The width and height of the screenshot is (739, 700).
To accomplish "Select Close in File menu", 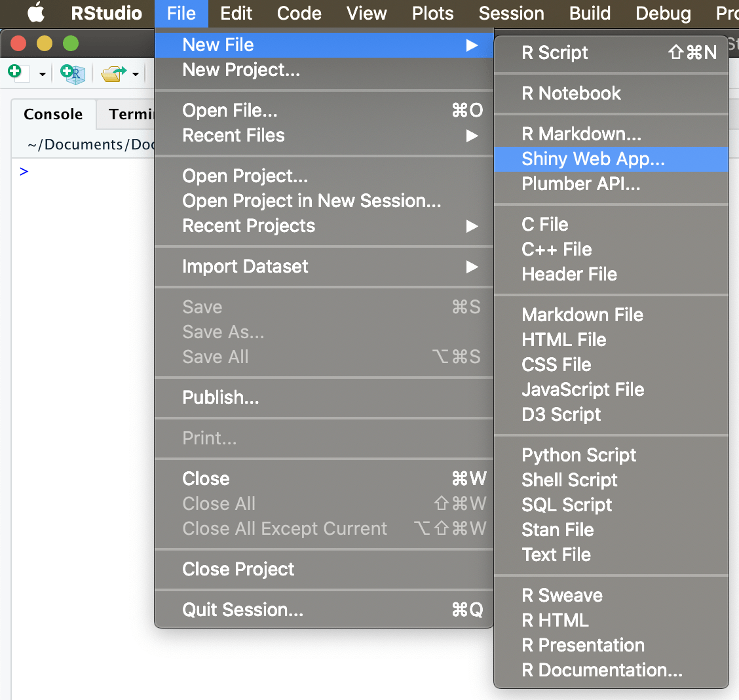I will (x=324, y=478).
